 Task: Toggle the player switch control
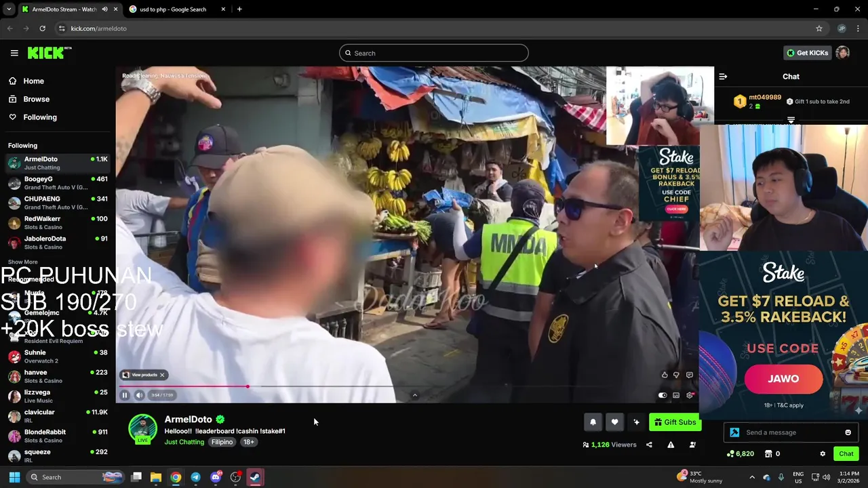point(663,395)
